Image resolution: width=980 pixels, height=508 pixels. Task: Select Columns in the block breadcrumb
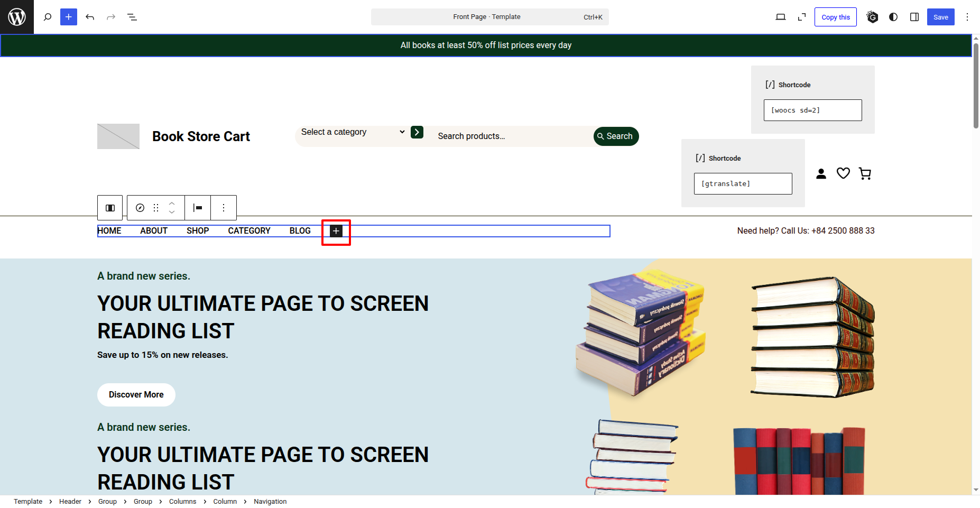pos(182,502)
